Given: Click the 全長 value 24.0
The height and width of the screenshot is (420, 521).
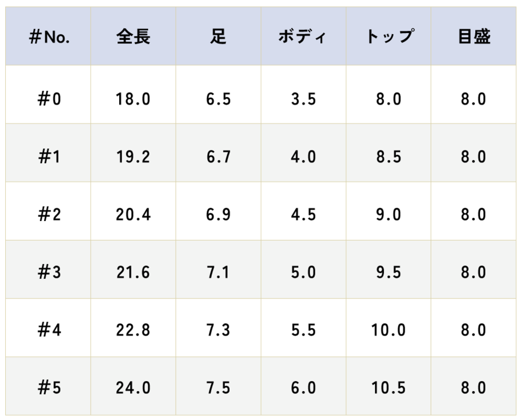Looking at the screenshot, I should (x=133, y=388).
